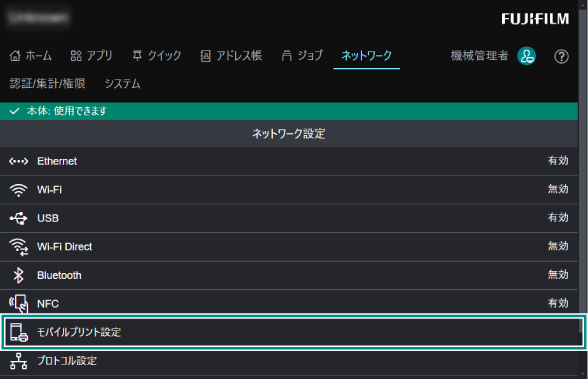This screenshot has height=379, width=588.
Task: Click the Wi-Fi Direct icon
Action: 18,247
